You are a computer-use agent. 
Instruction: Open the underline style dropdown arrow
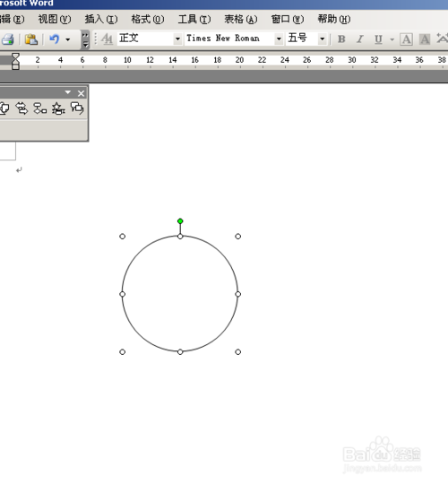[x=392, y=39]
